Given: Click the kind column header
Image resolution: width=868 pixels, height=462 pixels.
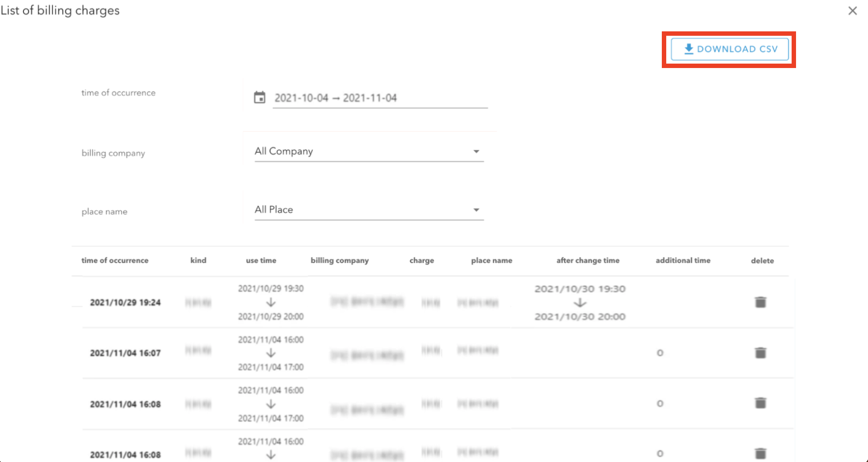Looking at the screenshot, I should (198, 261).
